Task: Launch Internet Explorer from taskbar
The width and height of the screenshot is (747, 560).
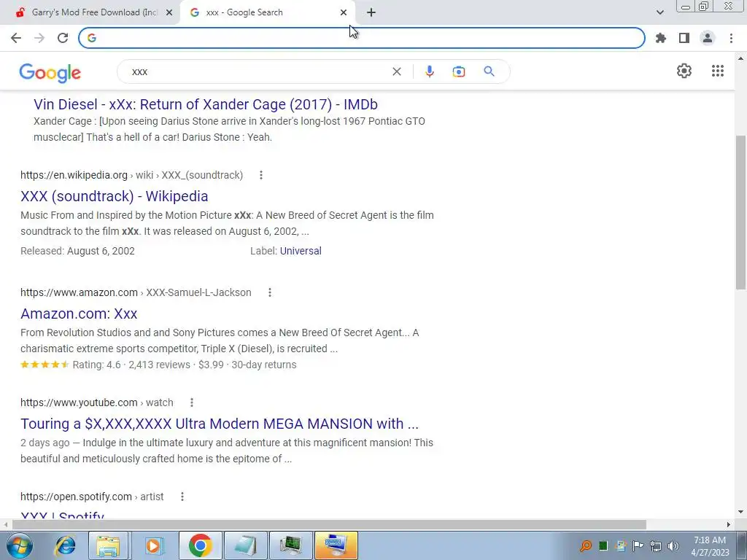Action: tap(65, 545)
